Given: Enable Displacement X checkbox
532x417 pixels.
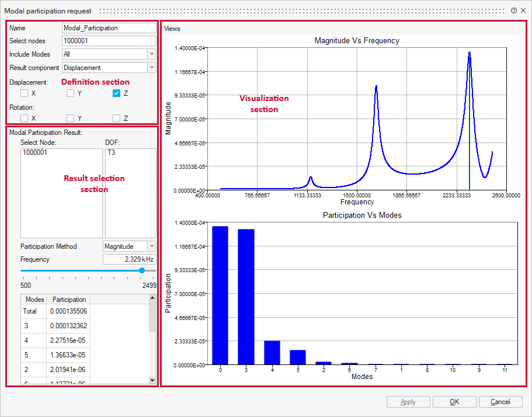Looking at the screenshot, I should click(x=24, y=93).
